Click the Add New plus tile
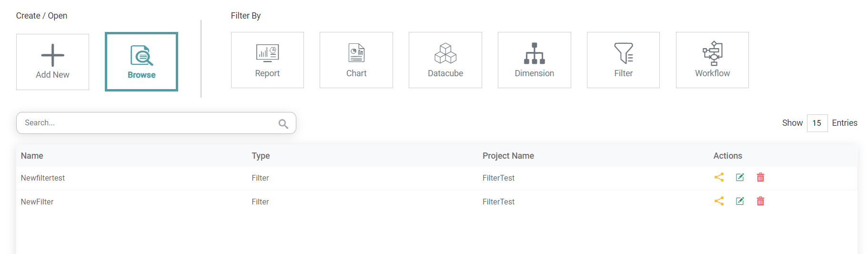Viewport: 868px width, 254px height. (x=52, y=62)
